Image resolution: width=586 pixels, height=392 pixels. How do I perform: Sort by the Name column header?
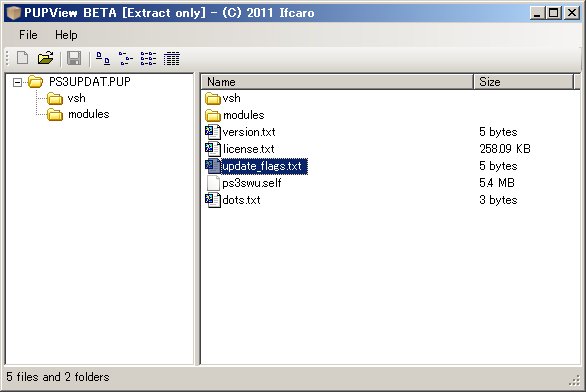point(337,82)
